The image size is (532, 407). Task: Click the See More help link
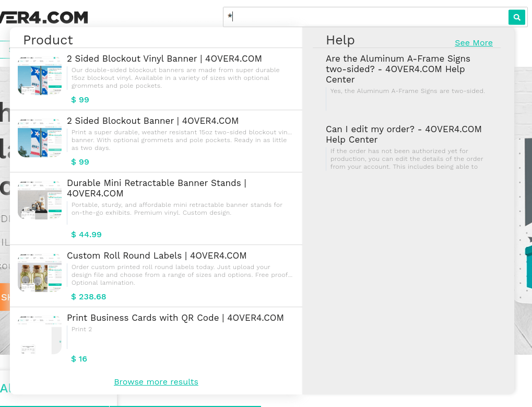pos(474,43)
